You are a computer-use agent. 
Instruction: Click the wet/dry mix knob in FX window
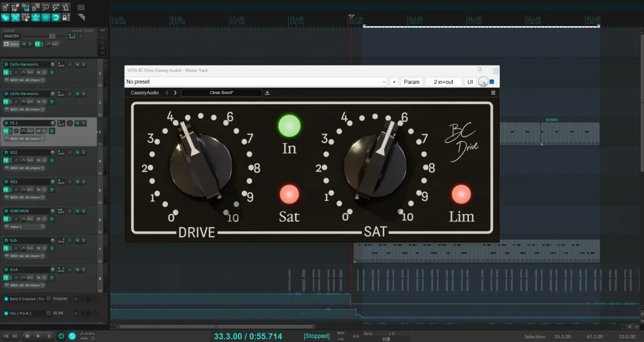click(x=483, y=82)
